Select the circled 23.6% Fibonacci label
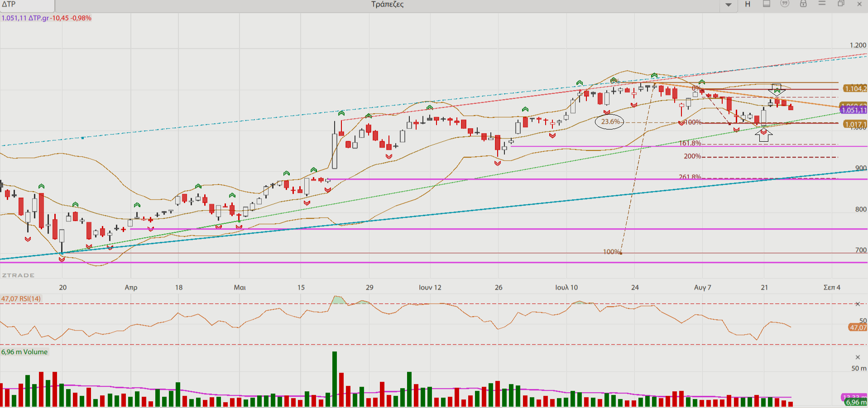The width and height of the screenshot is (868, 408). tap(610, 121)
